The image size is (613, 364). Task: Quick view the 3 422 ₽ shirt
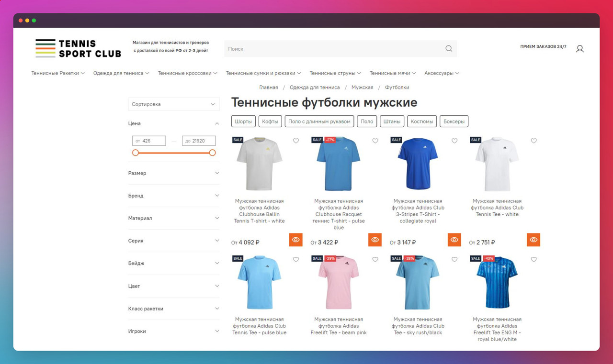tap(375, 240)
